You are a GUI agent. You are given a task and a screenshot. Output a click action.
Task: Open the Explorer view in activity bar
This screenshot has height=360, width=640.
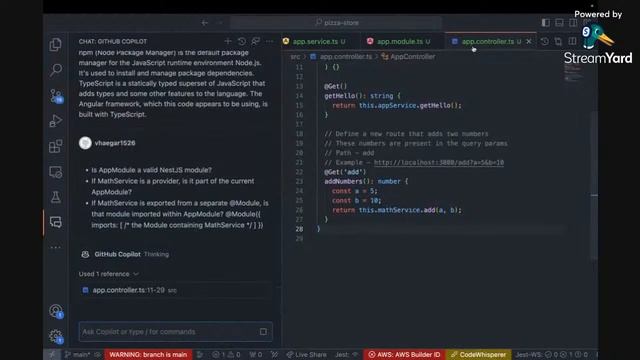(x=56, y=44)
